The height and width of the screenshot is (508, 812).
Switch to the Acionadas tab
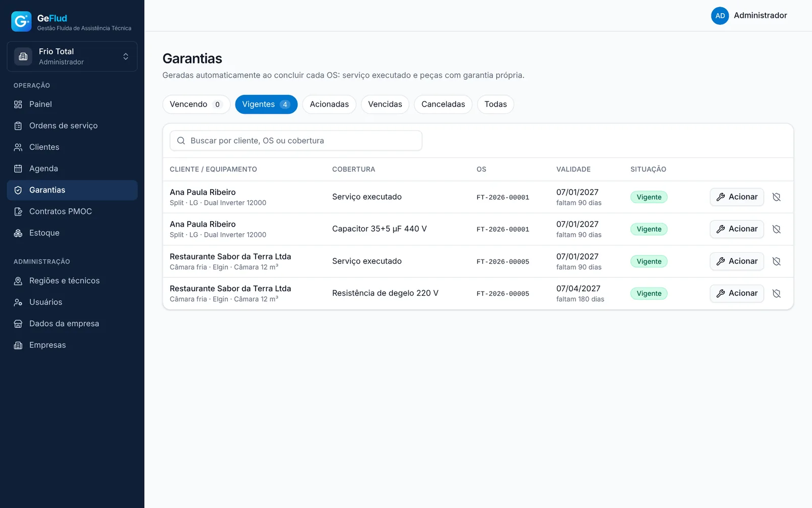coord(329,104)
